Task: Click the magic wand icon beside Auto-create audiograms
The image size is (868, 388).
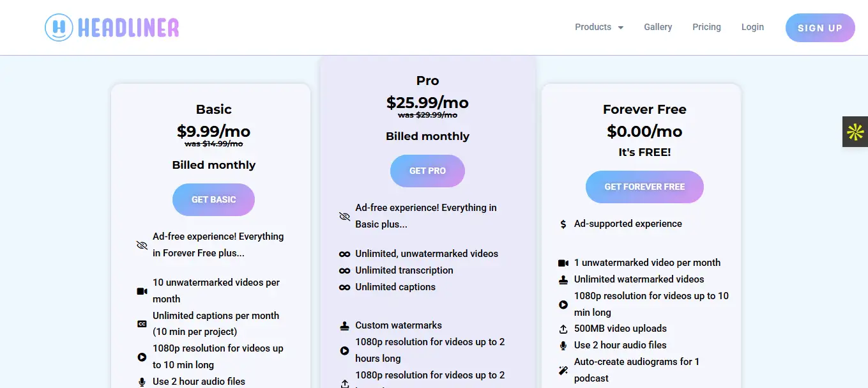Action: [x=563, y=370]
